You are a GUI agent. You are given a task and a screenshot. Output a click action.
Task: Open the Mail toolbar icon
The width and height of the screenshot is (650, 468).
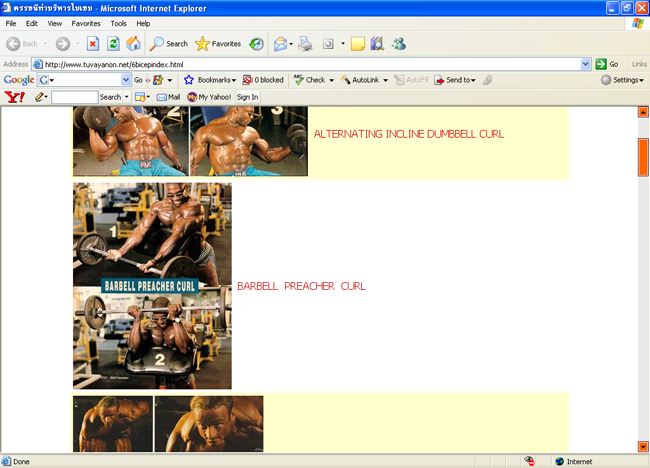[167, 97]
